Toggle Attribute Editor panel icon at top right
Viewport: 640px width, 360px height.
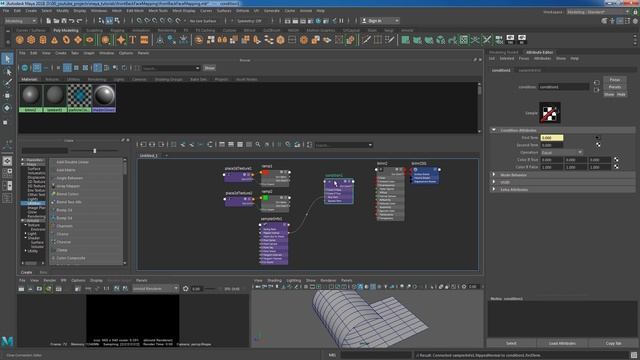pos(620,21)
